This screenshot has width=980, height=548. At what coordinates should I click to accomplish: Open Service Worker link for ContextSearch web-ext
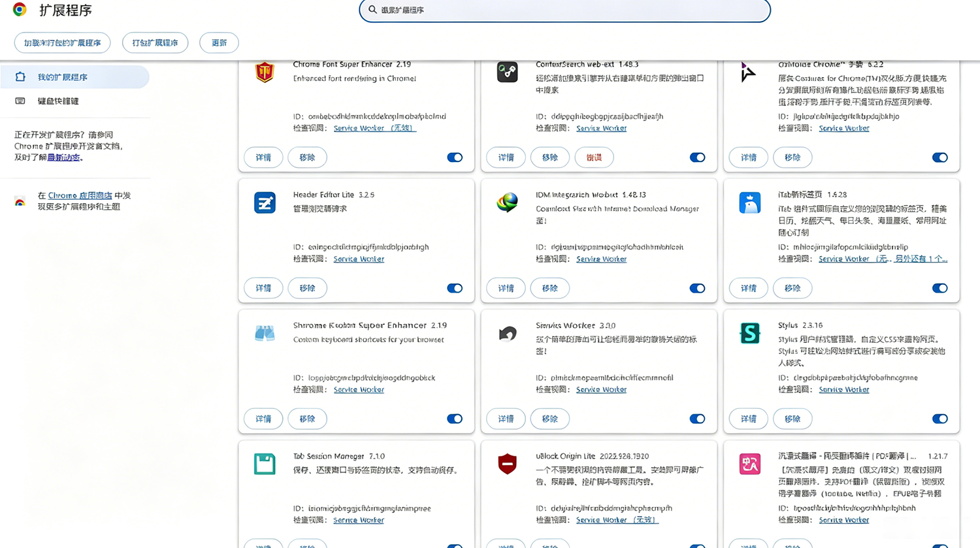coord(601,128)
